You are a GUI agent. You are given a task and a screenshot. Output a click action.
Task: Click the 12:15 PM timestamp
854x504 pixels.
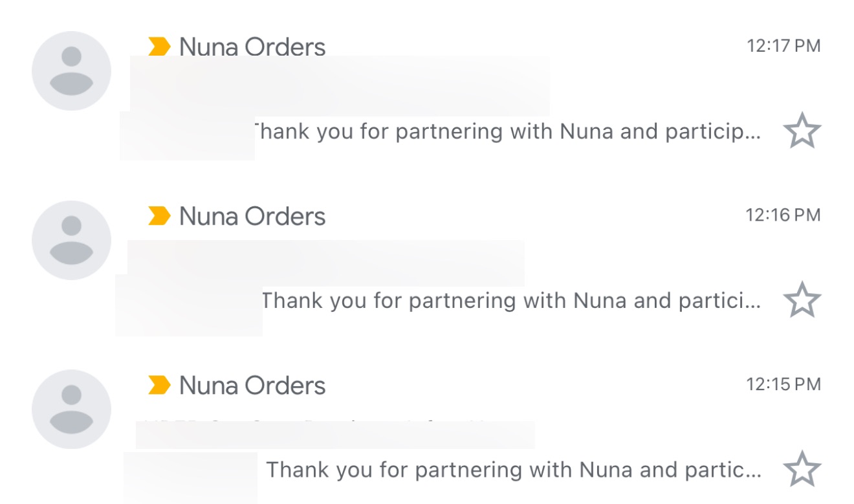783,384
